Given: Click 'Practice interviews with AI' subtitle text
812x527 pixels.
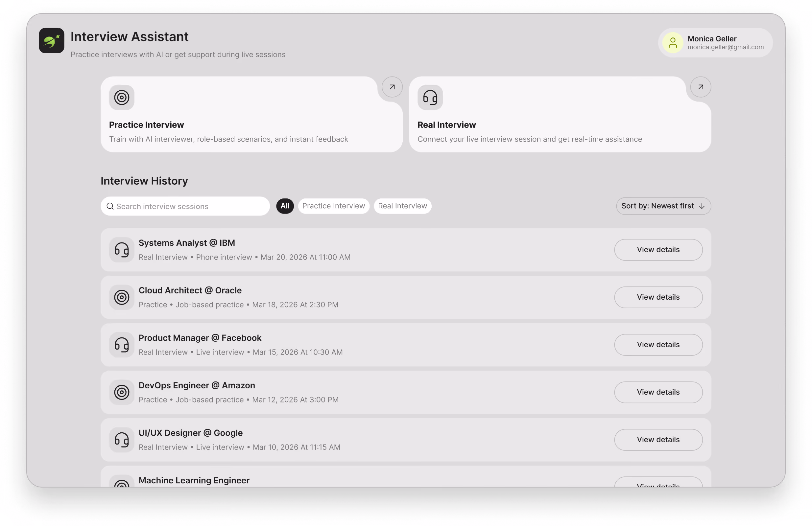Looking at the screenshot, I should [x=178, y=55].
